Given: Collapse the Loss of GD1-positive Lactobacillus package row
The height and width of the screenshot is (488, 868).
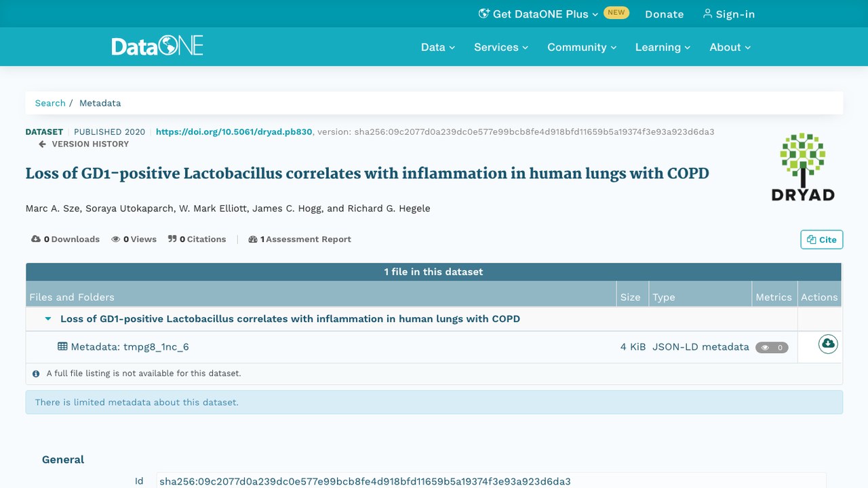Looking at the screenshot, I should (48, 319).
